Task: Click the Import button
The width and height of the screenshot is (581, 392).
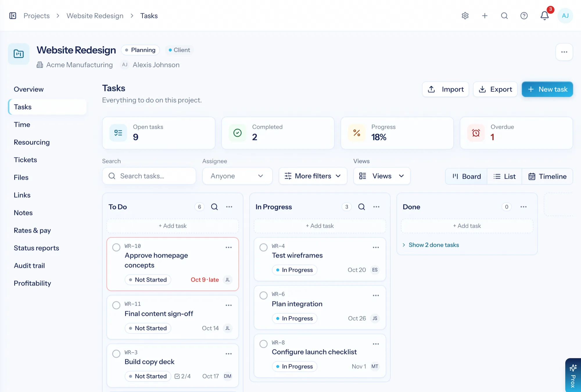Action: [x=445, y=89]
